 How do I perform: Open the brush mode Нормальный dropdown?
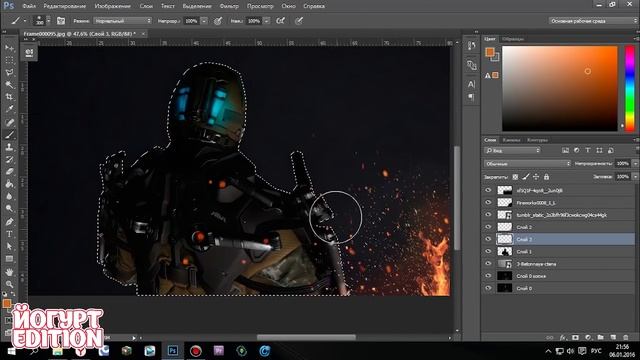point(122,21)
